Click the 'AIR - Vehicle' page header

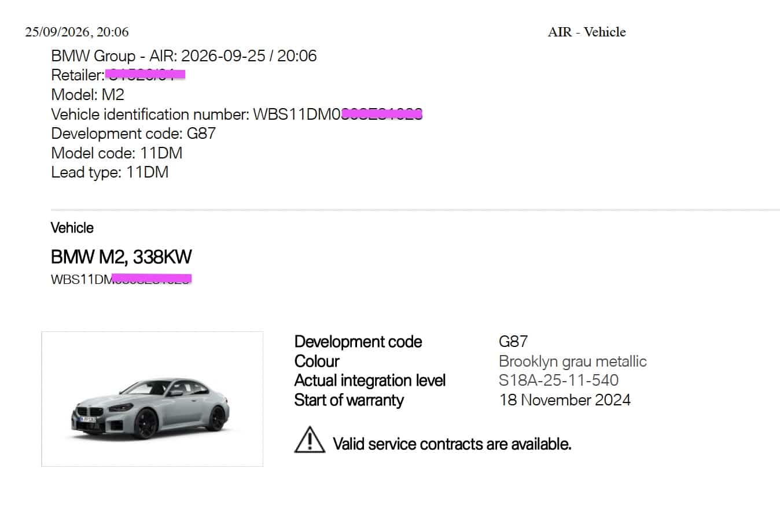pyautogui.click(x=587, y=32)
